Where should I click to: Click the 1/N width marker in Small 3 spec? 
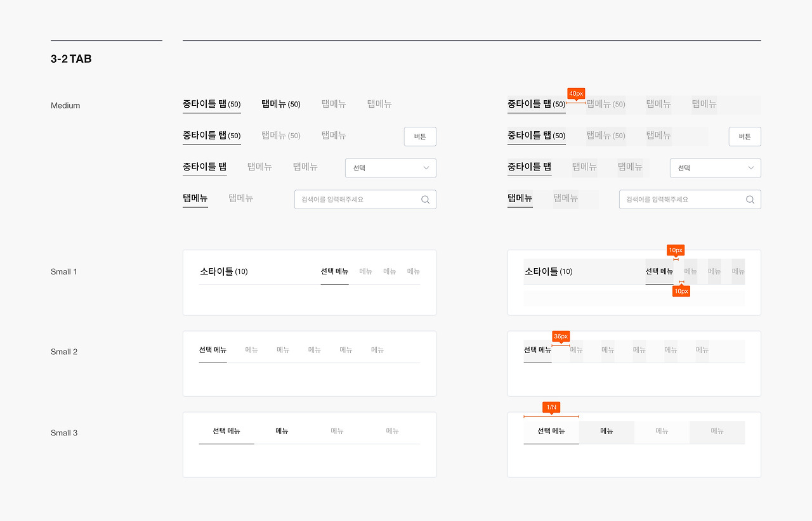551,407
